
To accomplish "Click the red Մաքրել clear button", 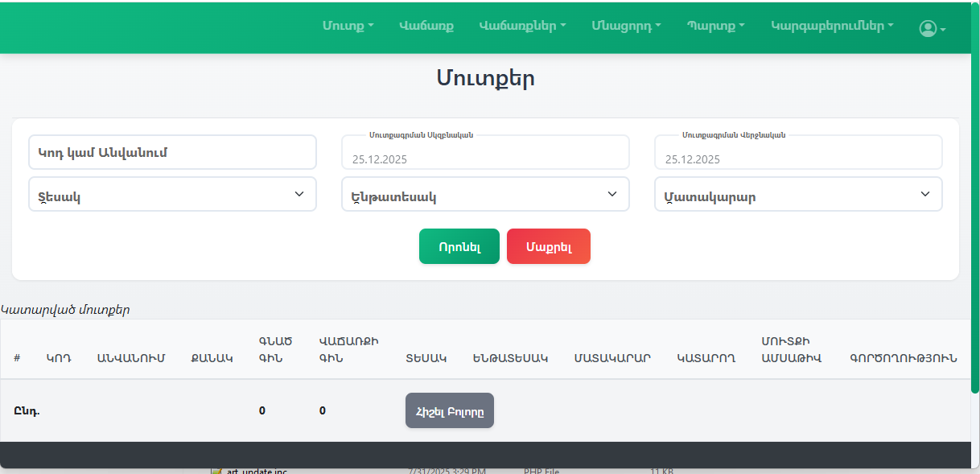I will [x=548, y=247].
